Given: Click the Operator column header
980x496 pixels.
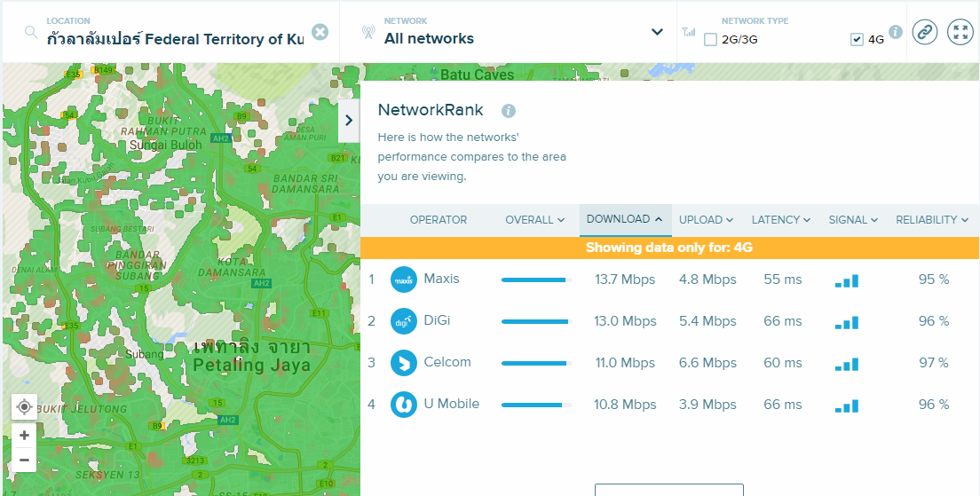Looking at the screenshot, I should pyautogui.click(x=439, y=220).
